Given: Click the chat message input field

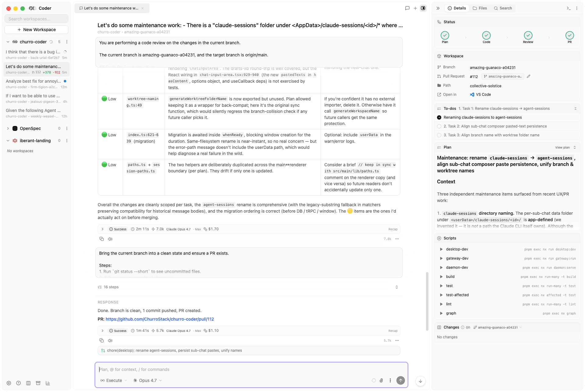Looking at the screenshot, I should 251,369.
